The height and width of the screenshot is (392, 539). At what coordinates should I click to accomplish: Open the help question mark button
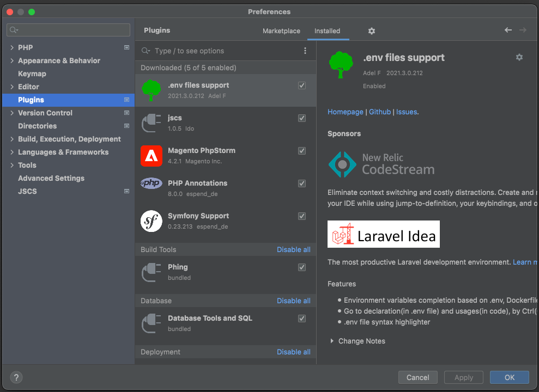point(16,377)
